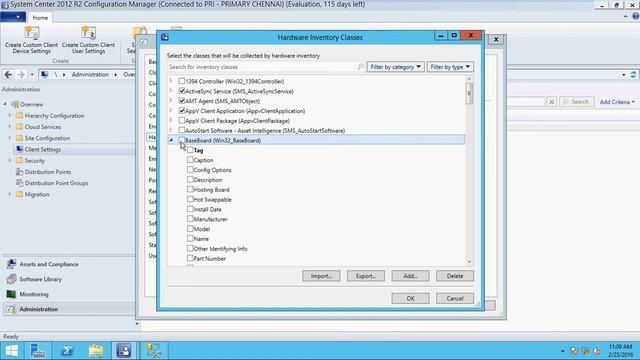Check AutoStart Software Asset Intelligence class
The height and width of the screenshot is (360, 640).
[182, 130]
